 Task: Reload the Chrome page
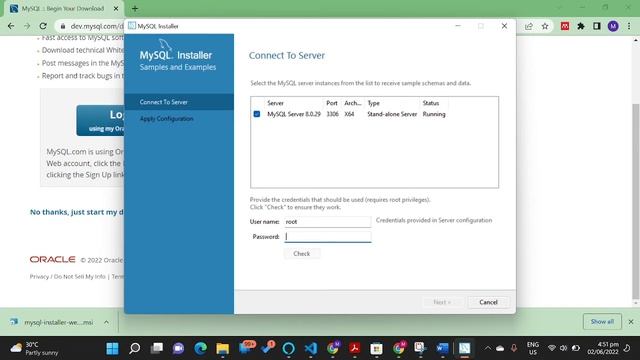43,26
